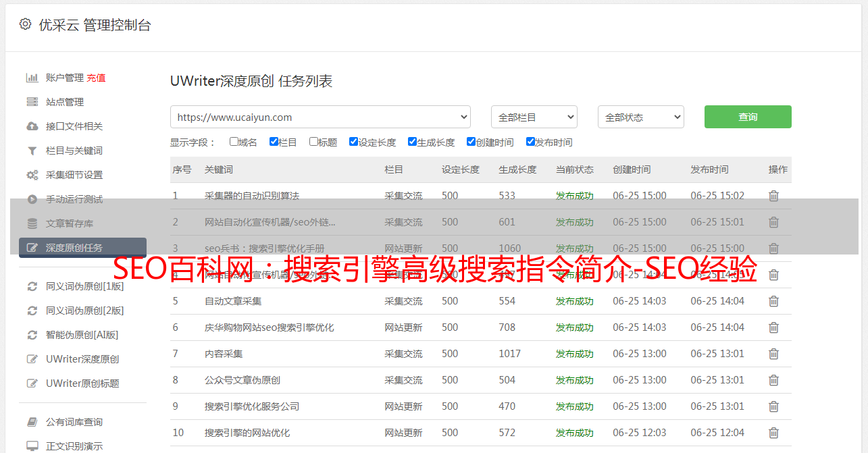Viewport: 868px width, 453px height.
Task: Open 采集细节设置 via its gears icon
Action: coord(32,175)
